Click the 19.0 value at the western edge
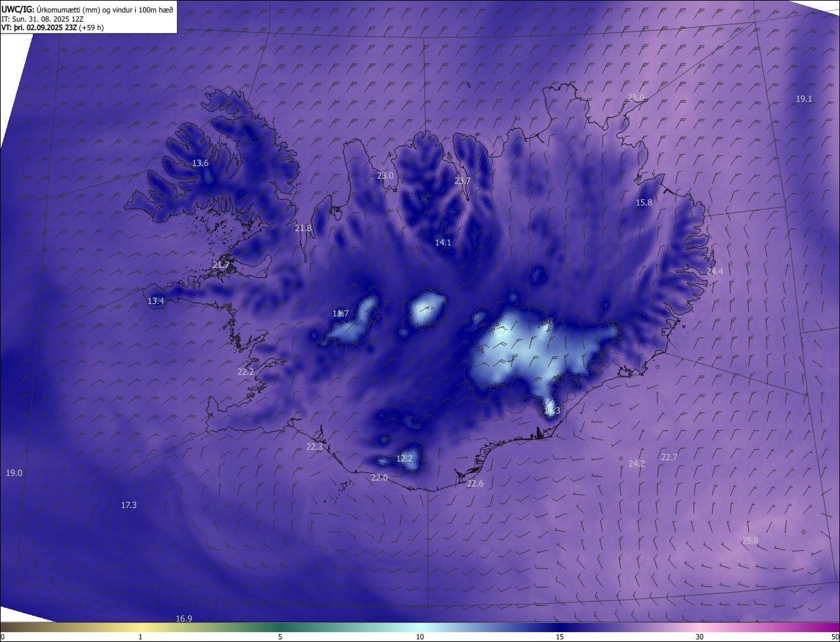The image size is (840, 642). click(x=14, y=473)
